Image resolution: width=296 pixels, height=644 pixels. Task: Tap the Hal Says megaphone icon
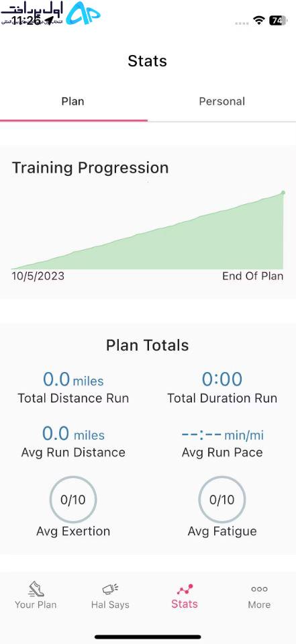click(110, 589)
